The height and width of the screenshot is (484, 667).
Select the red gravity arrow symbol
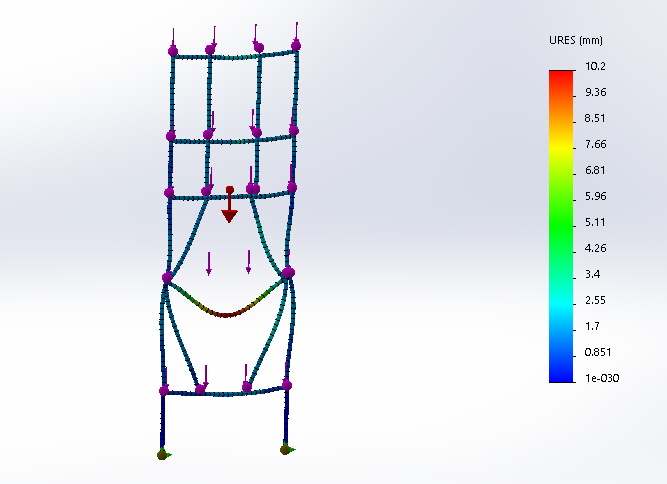(229, 205)
